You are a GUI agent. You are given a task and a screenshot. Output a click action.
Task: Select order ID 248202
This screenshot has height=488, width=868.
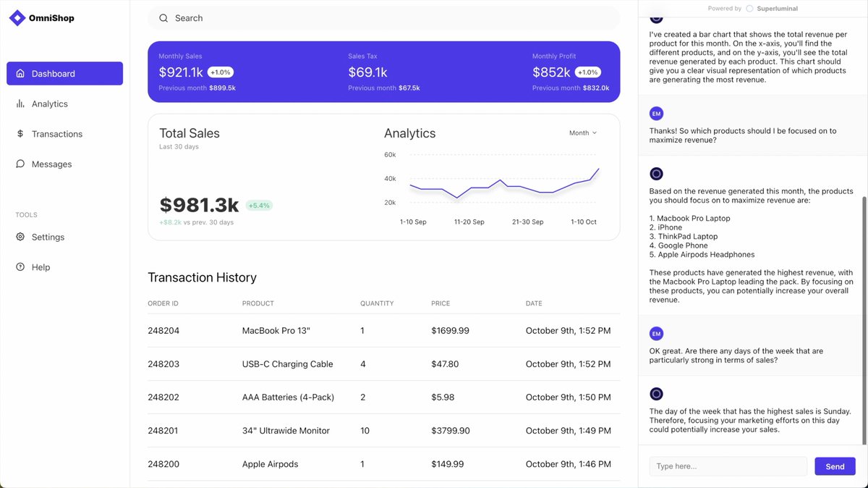(163, 397)
